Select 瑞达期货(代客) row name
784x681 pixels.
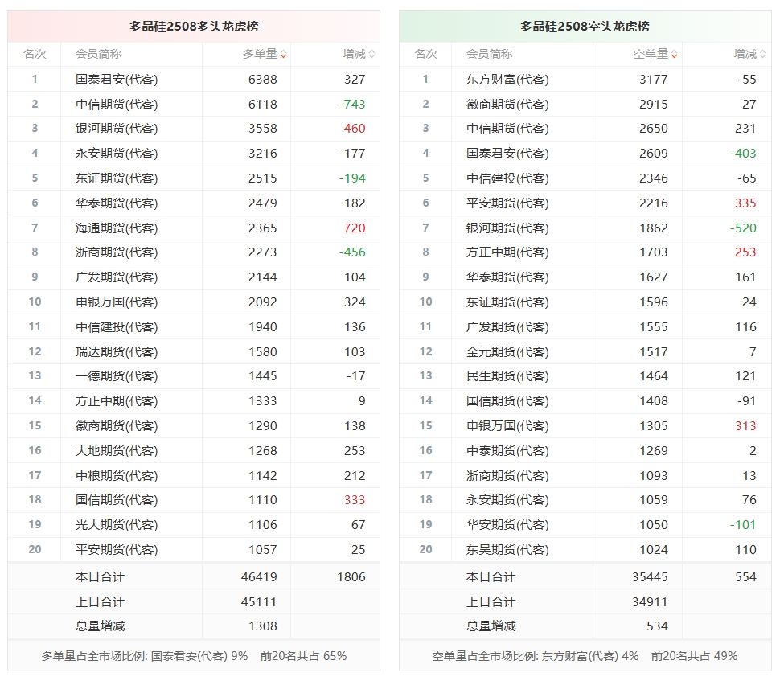pos(117,352)
